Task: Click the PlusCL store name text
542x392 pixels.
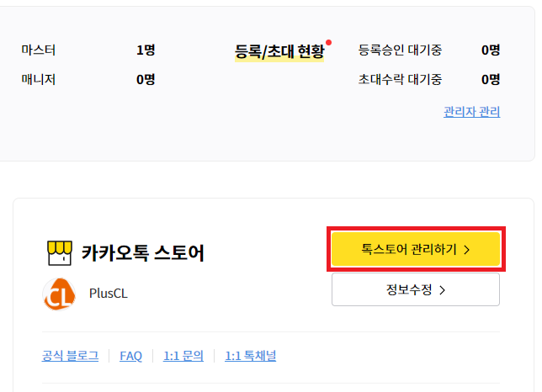Action: click(x=109, y=294)
